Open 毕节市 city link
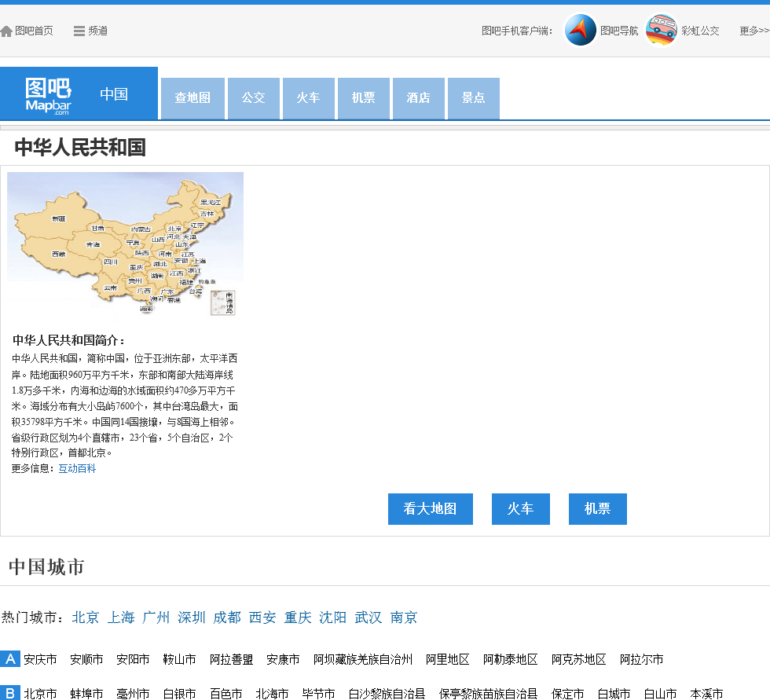The image size is (770, 700). click(x=318, y=694)
